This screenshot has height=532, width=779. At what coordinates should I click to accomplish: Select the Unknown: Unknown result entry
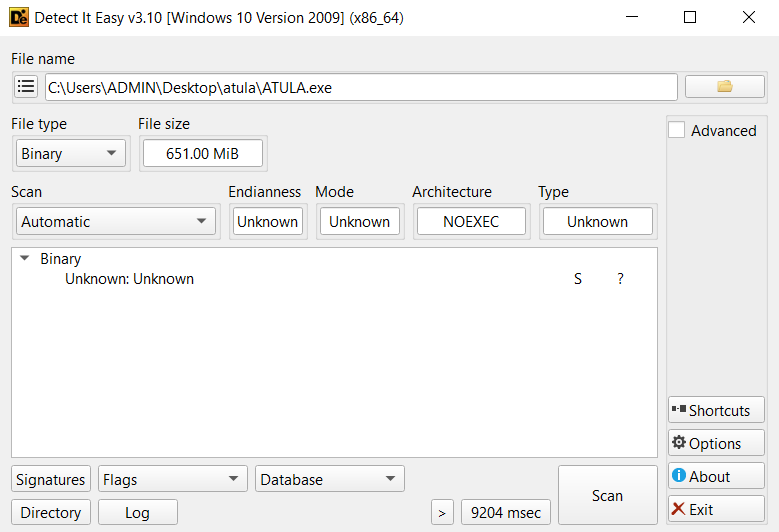[x=129, y=279]
